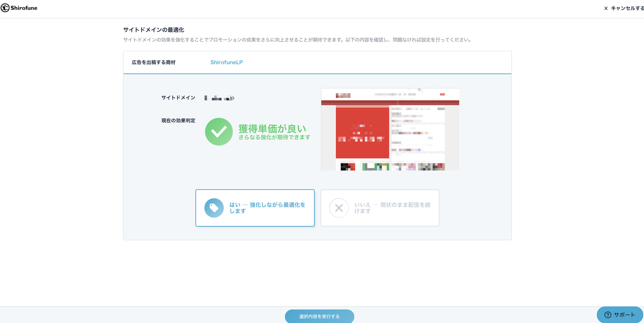Click the 現在の効果判定 label
The image size is (644, 323).
178,121
